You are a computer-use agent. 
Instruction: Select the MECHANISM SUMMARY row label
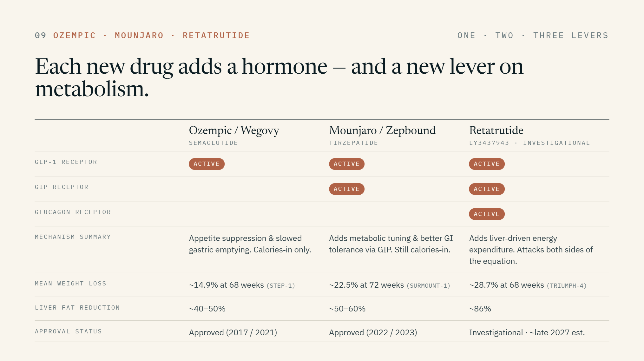pos(73,237)
